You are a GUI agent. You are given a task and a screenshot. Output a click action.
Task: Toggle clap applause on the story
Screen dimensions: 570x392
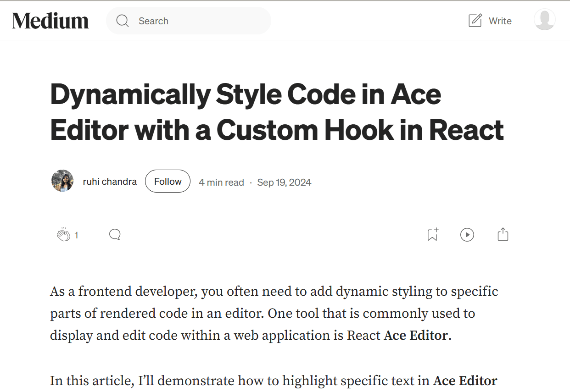pos(63,234)
